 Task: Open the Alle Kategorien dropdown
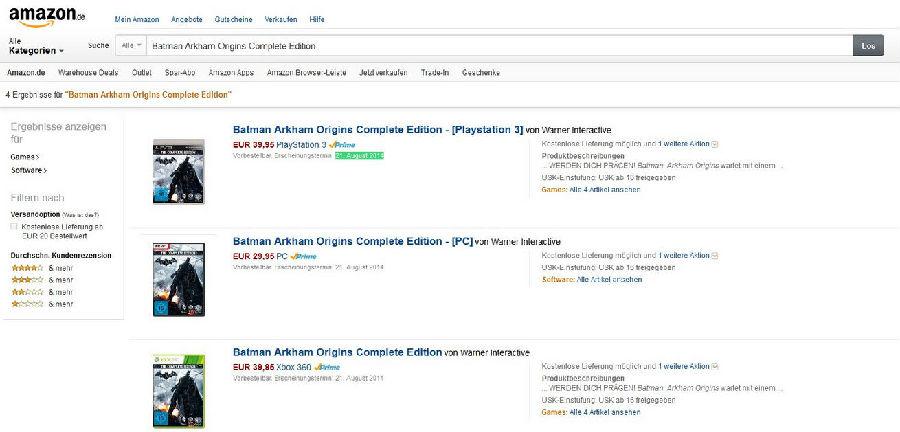coord(36,46)
